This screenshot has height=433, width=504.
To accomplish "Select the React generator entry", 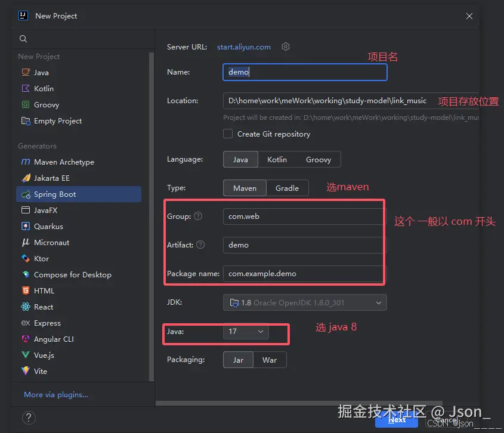I will point(78,307).
